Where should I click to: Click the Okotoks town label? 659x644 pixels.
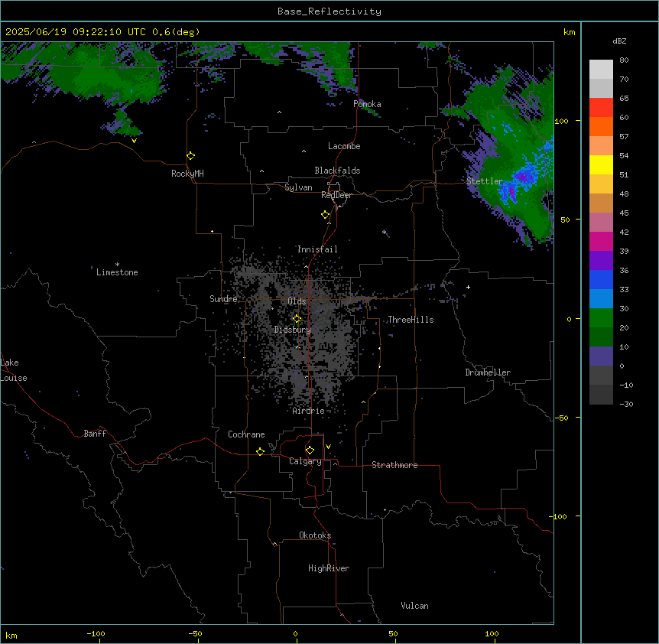coord(315,535)
